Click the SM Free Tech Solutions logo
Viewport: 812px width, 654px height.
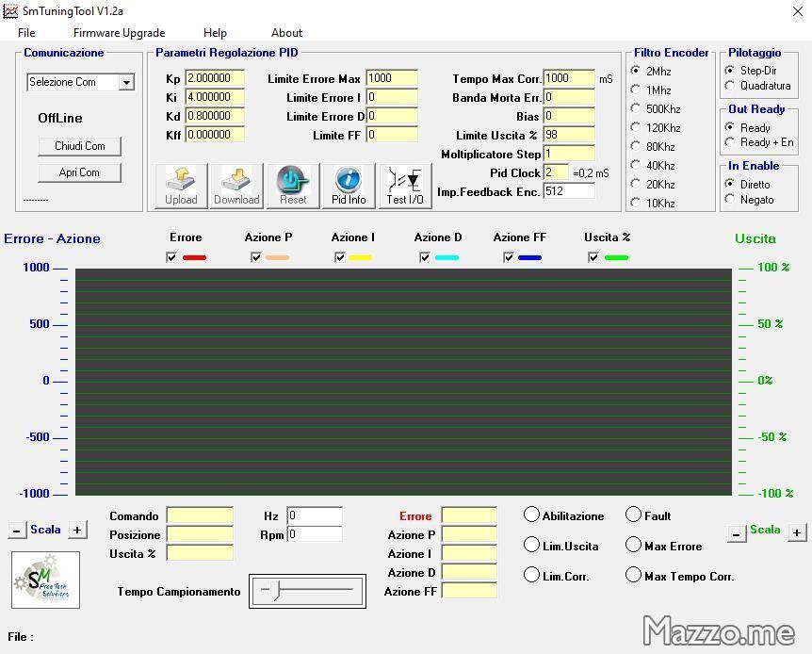point(45,580)
